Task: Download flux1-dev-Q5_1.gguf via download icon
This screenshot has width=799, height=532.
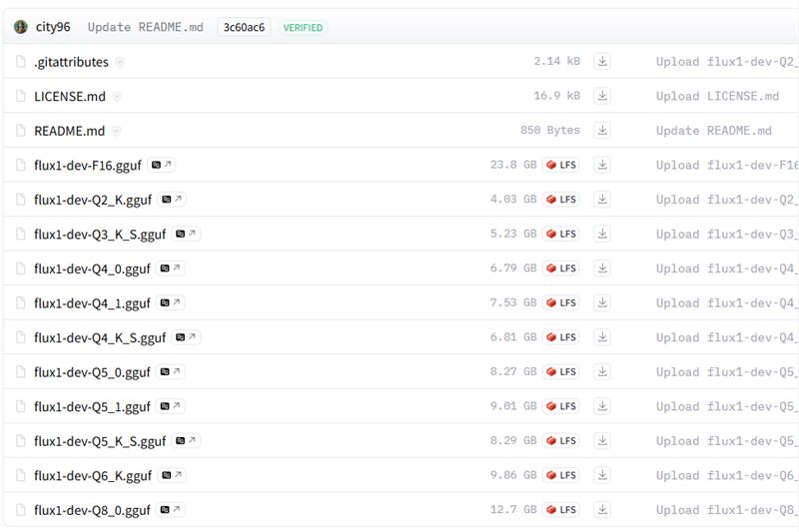Action: click(602, 406)
